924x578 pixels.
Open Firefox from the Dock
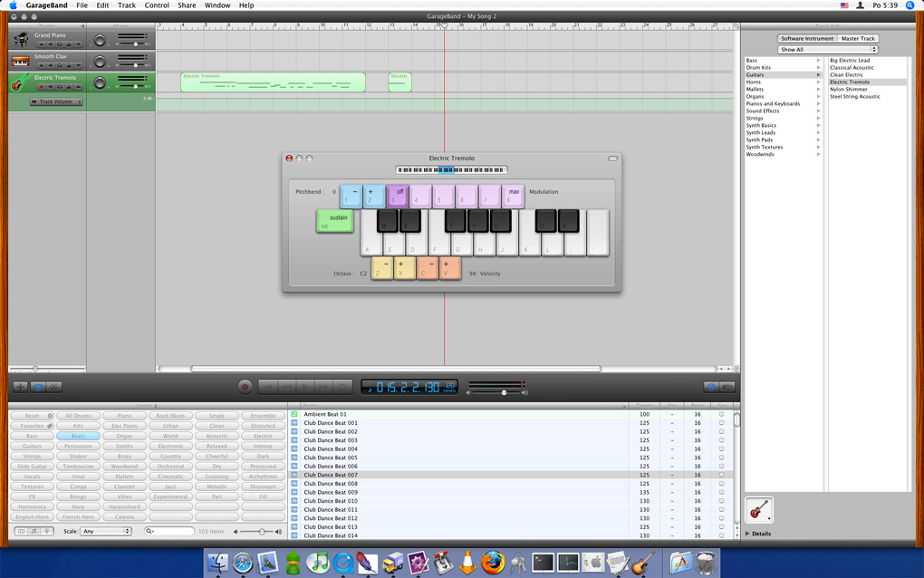click(x=492, y=563)
